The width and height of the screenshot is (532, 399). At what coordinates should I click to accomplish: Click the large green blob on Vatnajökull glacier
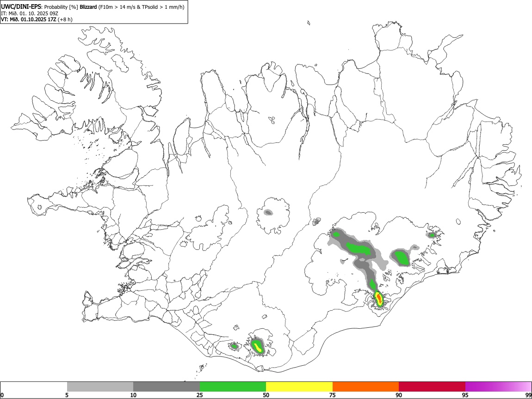359,248
